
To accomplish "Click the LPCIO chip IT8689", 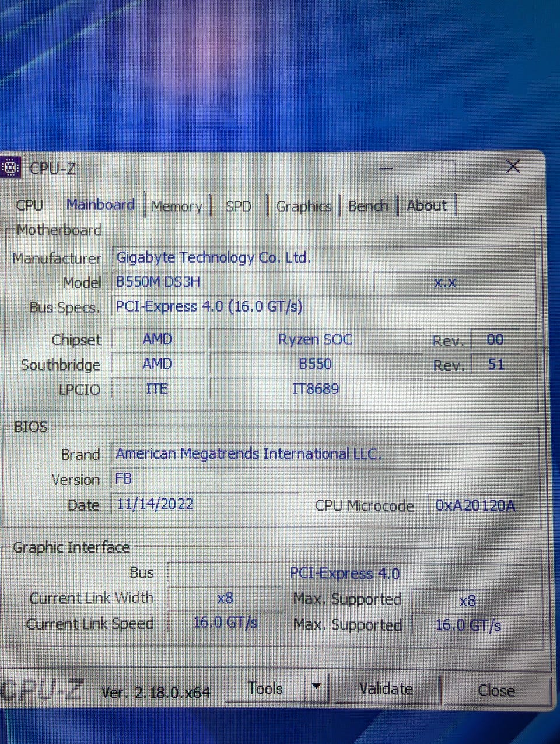I will click(x=315, y=389).
